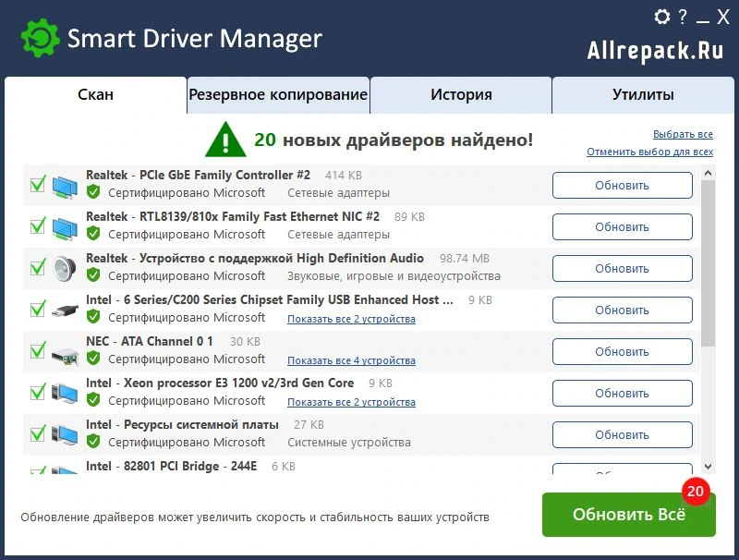Image resolution: width=739 pixels, height=560 pixels.
Task: Deselect Intel Xeon processor E3 1200 driver
Action: (x=38, y=392)
